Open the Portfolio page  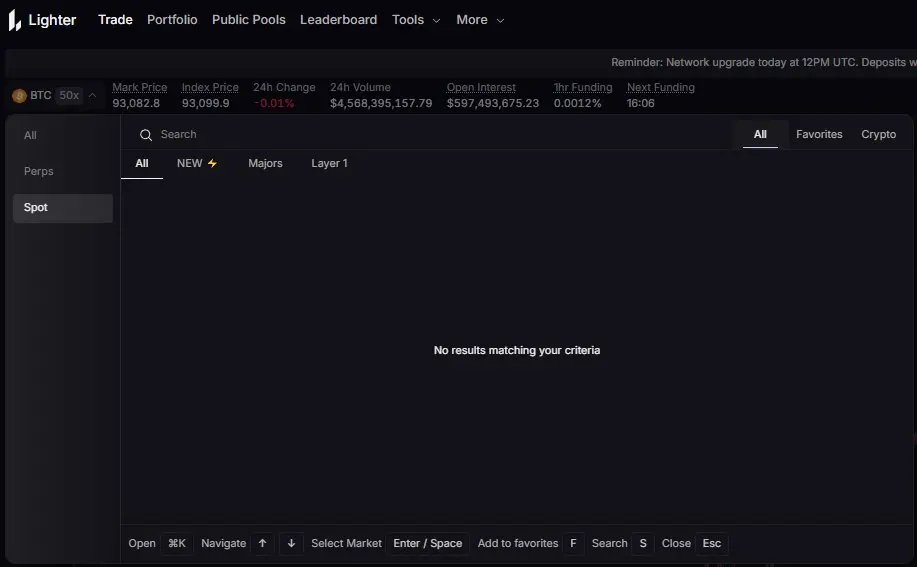(172, 20)
